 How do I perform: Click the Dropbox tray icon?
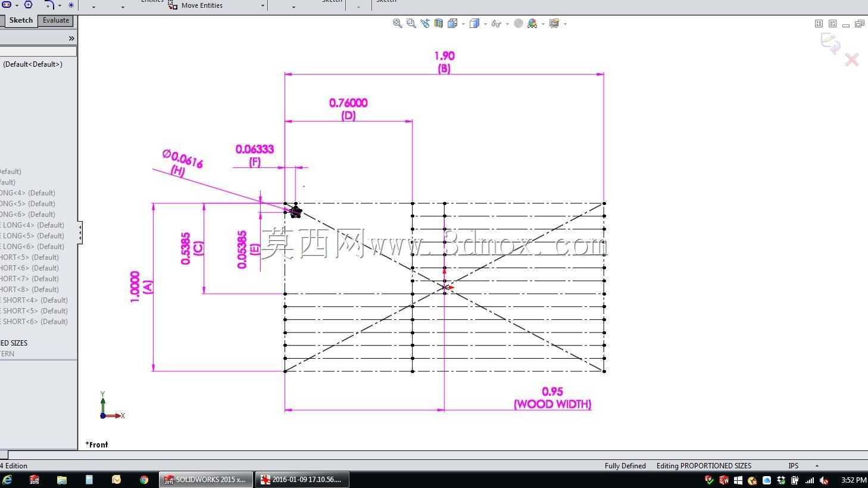pos(781,480)
